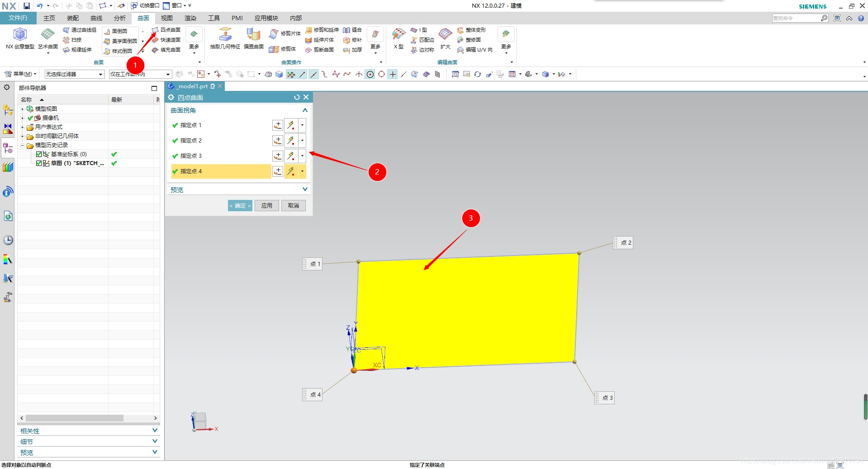Open the History clock sidebar icon
This screenshot has width=868, height=469.
pos(8,240)
